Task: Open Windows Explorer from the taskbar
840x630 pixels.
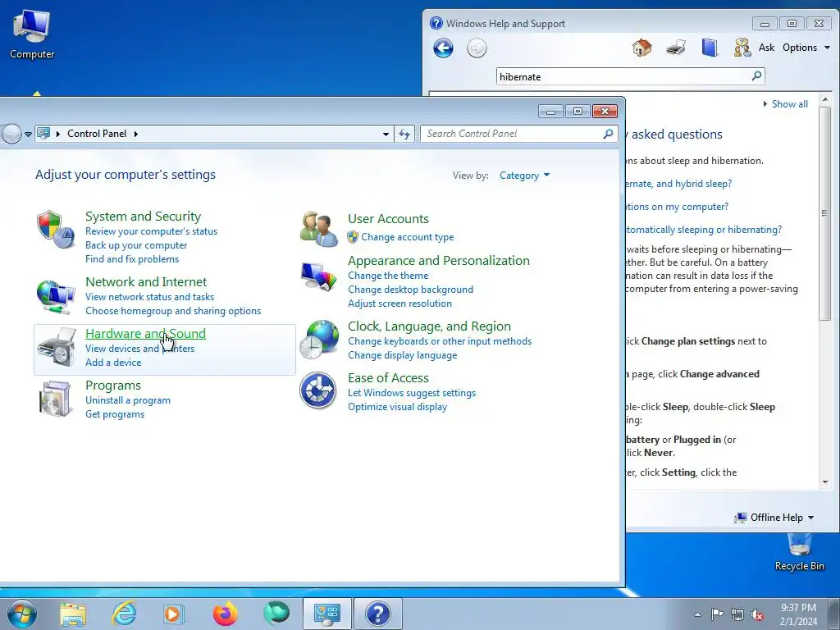Action: [x=73, y=614]
